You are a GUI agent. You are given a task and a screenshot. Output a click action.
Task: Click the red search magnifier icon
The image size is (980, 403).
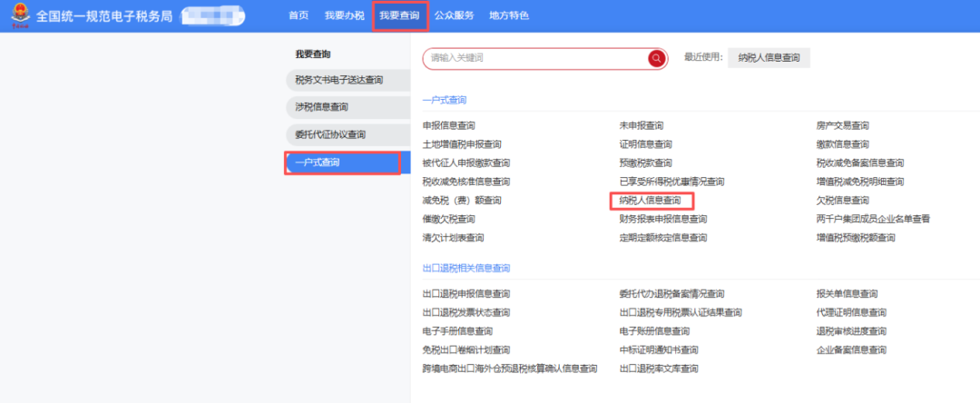[656, 58]
